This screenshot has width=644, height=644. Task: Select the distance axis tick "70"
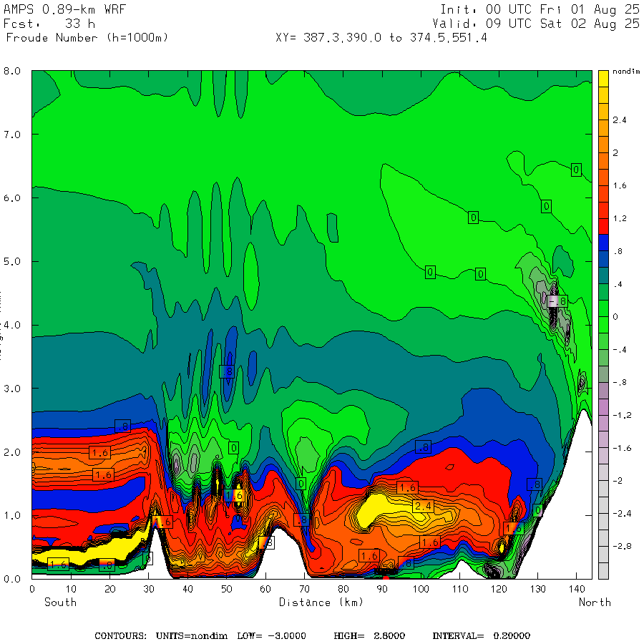pos(304,589)
